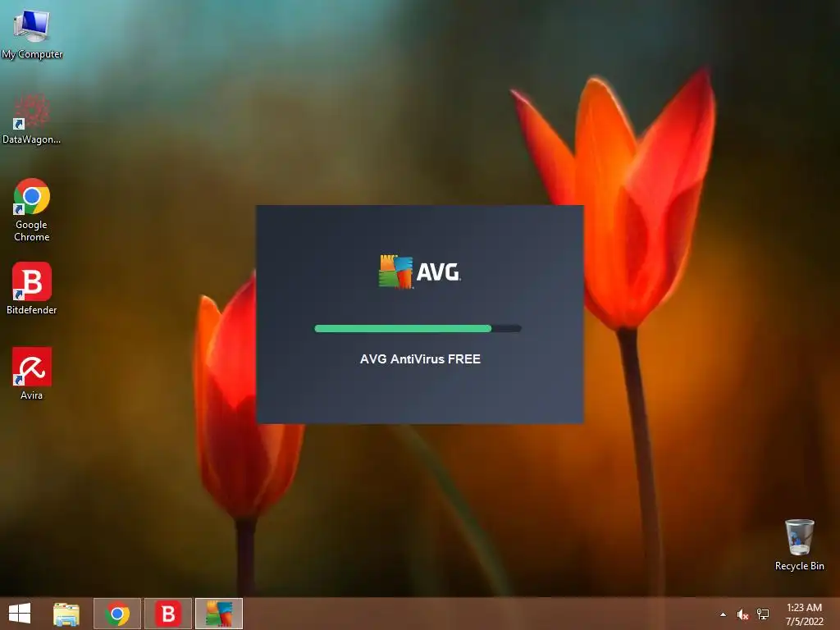Click the AVG logo on the splash screen
Image resolution: width=840 pixels, height=630 pixels.
(x=419, y=272)
